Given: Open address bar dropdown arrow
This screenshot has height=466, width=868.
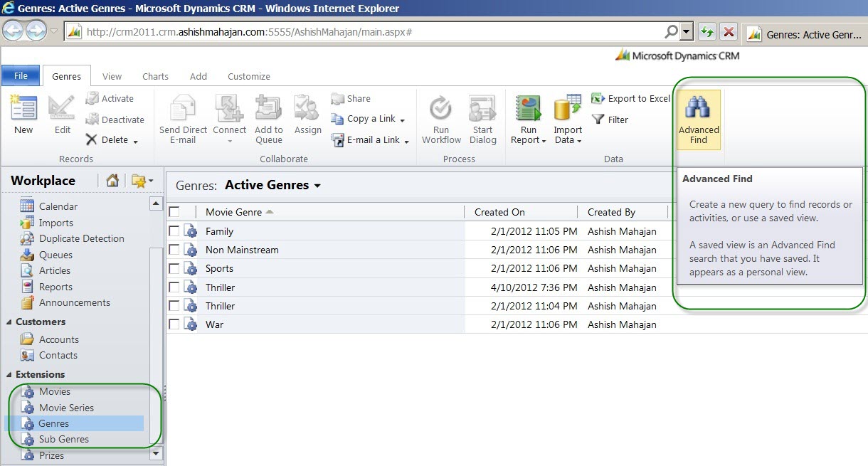Looking at the screenshot, I should click(x=687, y=31).
